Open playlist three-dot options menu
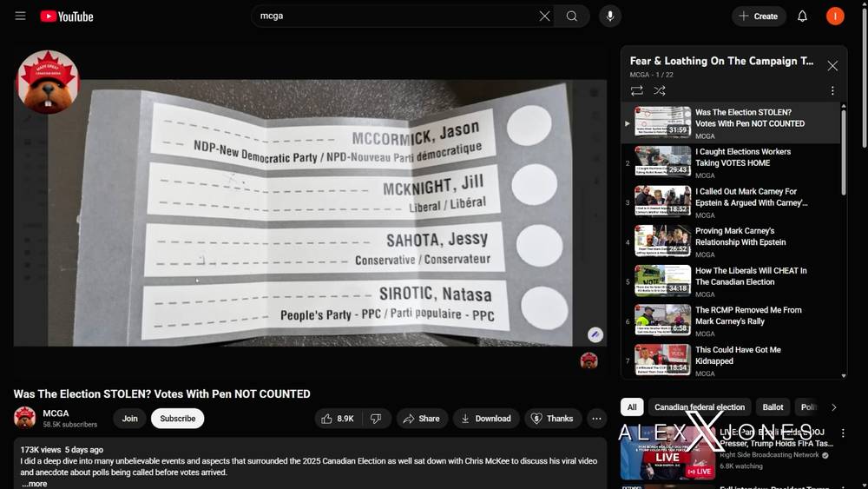The width and height of the screenshot is (868, 489). (832, 90)
